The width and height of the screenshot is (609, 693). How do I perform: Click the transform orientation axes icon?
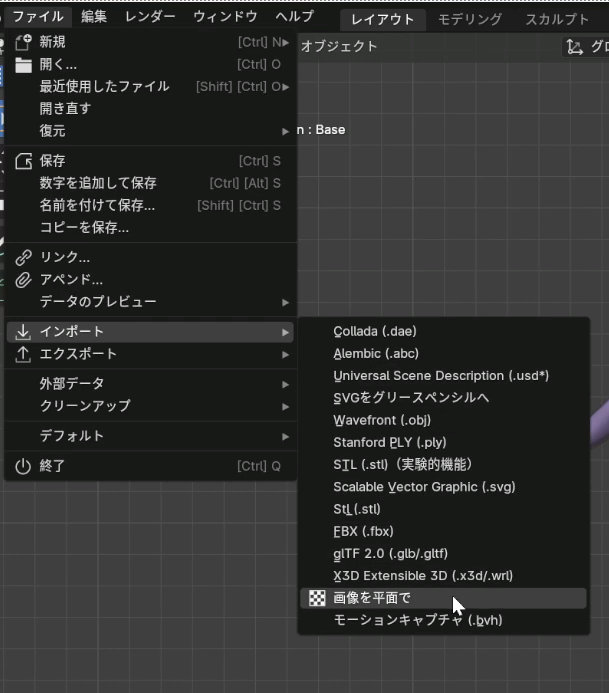pyautogui.click(x=574, y=46)
